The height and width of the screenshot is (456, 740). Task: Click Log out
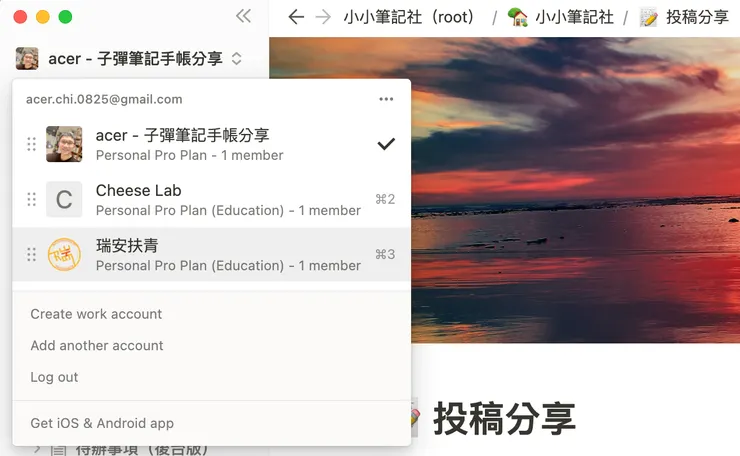coord(54,377)
